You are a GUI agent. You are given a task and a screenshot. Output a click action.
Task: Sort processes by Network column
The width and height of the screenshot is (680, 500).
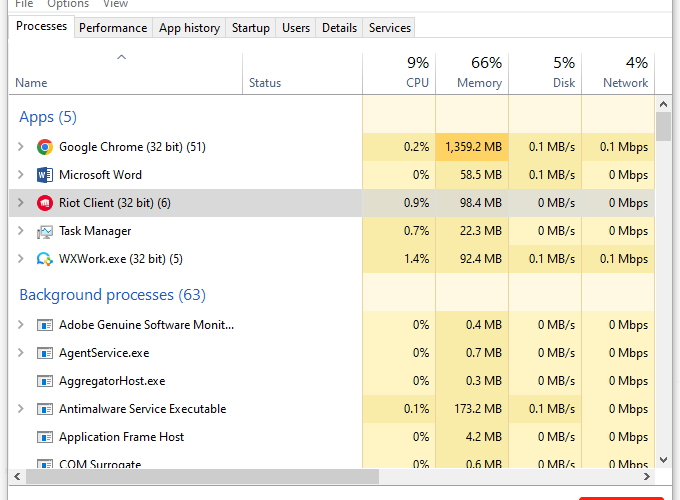[618, 73]
